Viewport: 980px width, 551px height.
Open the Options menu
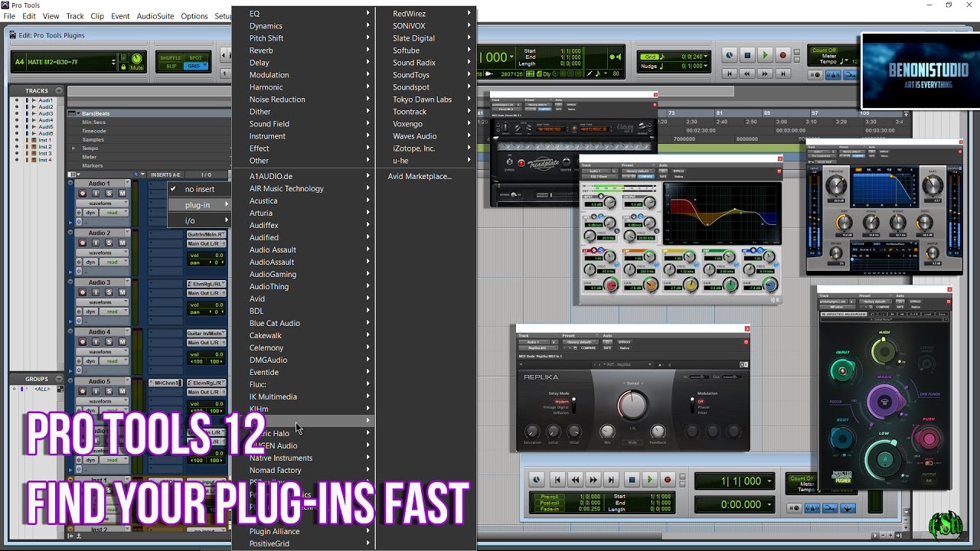pyautogui.click(x=194, y=16)
